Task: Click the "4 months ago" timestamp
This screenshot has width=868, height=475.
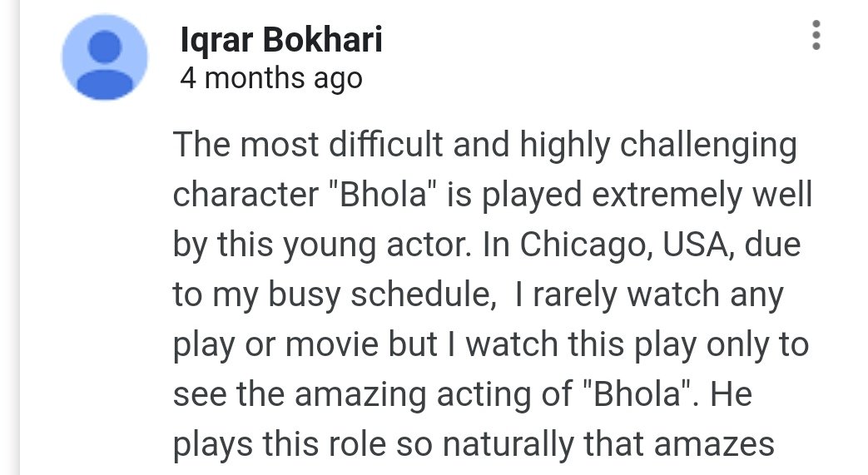Action: coord(271,79)
